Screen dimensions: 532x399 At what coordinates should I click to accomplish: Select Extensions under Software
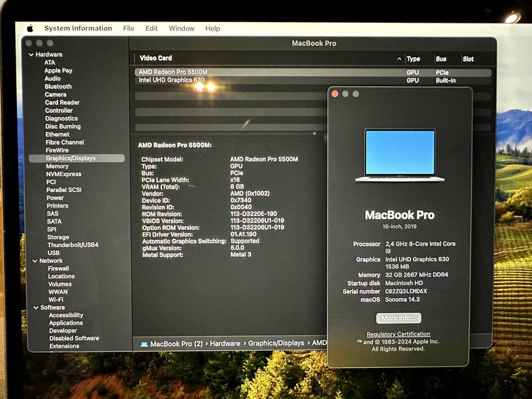(64, 346)
